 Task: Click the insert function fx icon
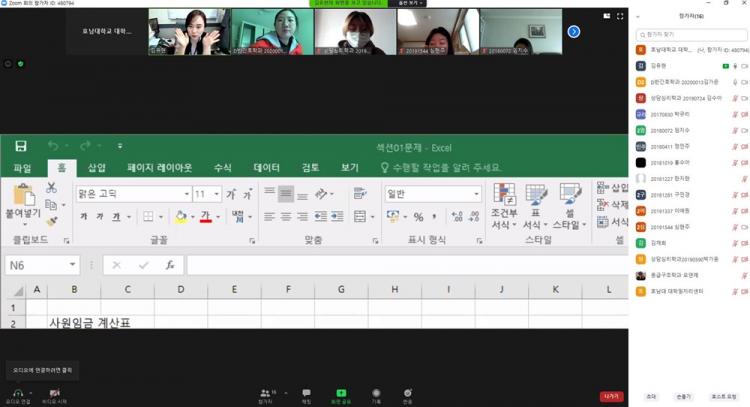170,265
